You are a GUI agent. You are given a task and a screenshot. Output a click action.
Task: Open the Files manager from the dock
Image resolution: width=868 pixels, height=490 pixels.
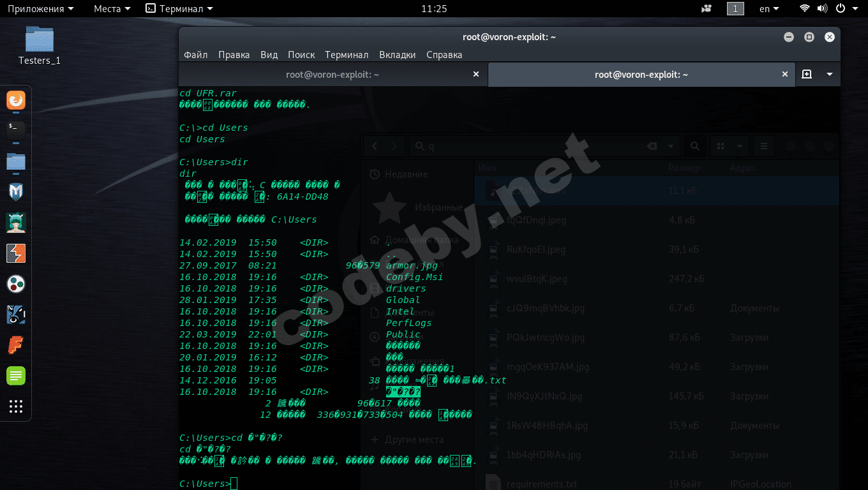[x=16, y=161]
